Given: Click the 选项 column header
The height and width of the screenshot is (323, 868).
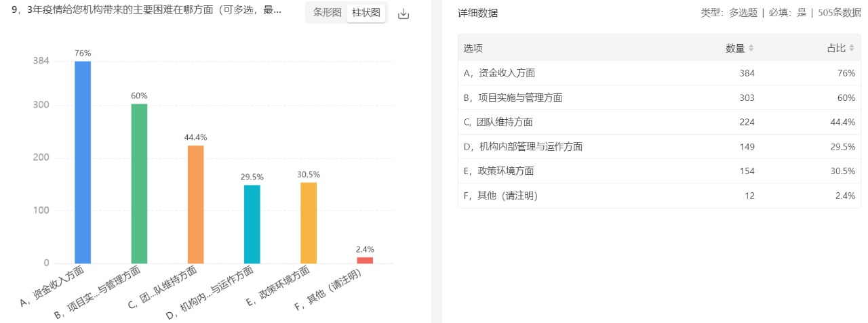Looking at the screenshot, I should [x=473, y=48].
